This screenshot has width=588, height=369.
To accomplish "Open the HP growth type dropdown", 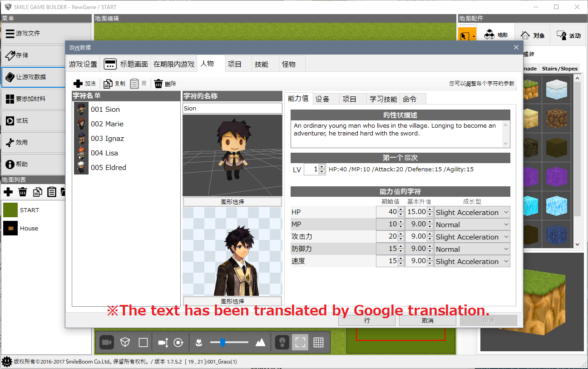I will 472,212.
